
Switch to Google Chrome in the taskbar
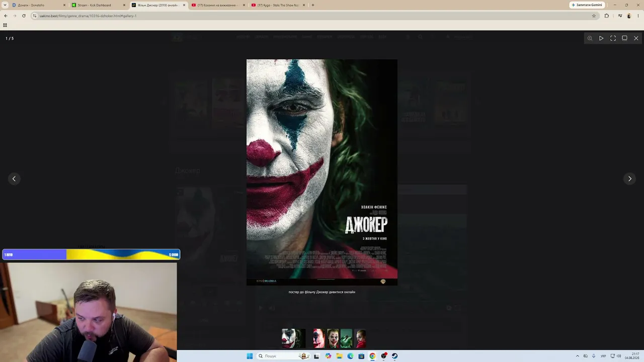pos(372,356)
